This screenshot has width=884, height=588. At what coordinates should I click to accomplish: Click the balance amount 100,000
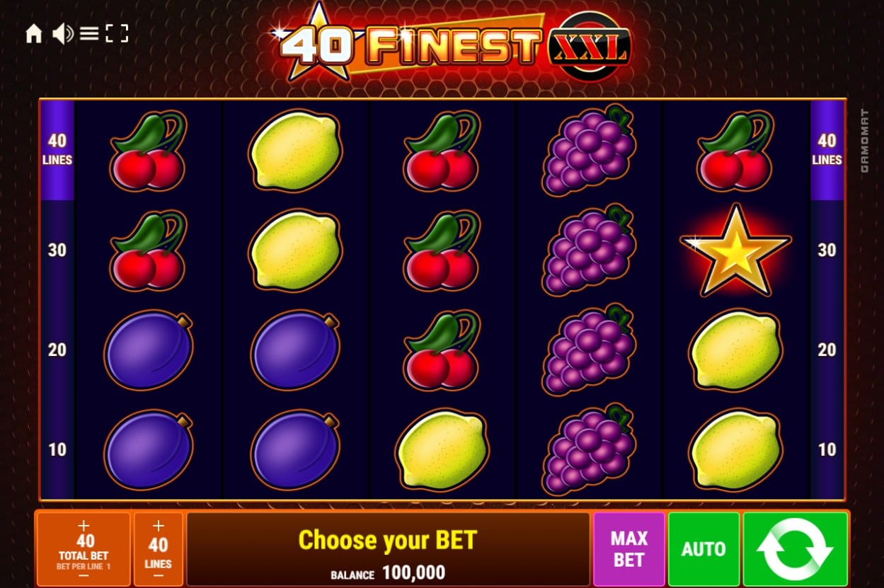tap(414, 572)
